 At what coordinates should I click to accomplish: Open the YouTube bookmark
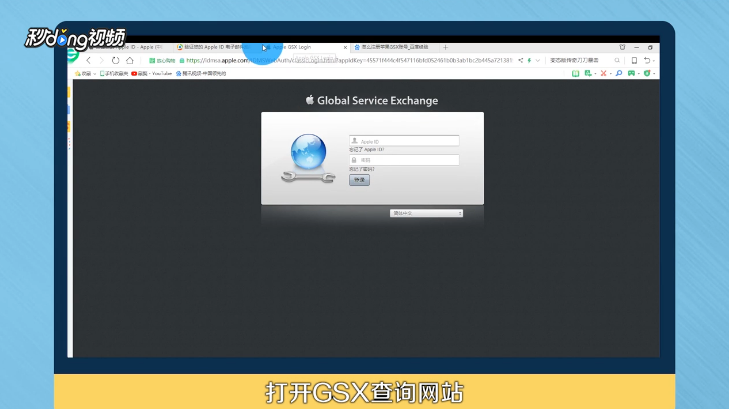tap(152, 73)
